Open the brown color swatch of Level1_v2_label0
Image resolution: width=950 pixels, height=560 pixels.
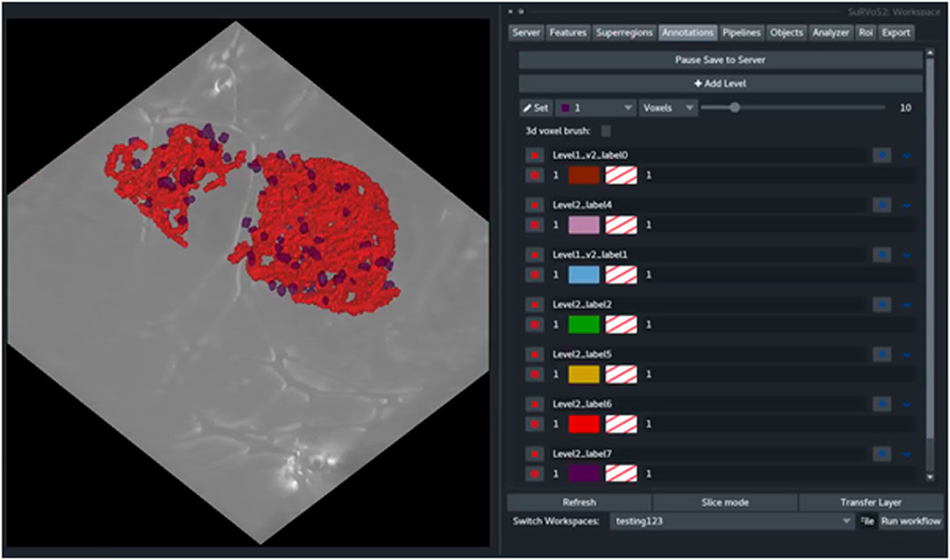[584, 175]
